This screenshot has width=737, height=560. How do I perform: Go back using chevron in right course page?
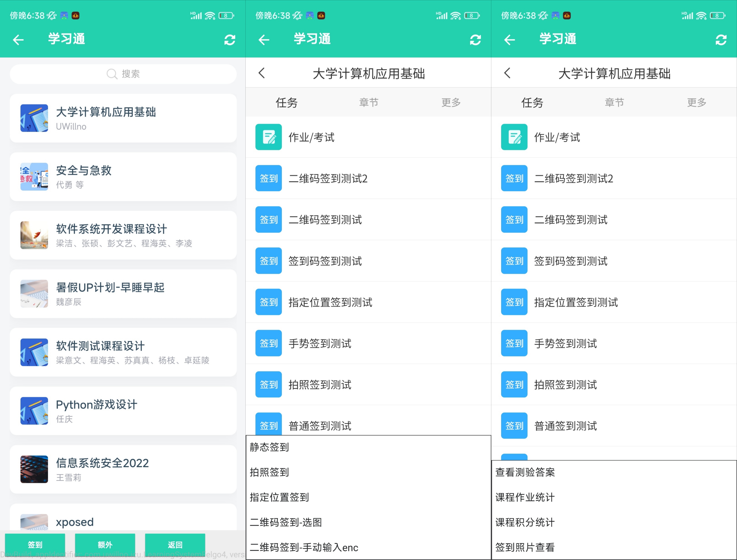tap(507, 73)
